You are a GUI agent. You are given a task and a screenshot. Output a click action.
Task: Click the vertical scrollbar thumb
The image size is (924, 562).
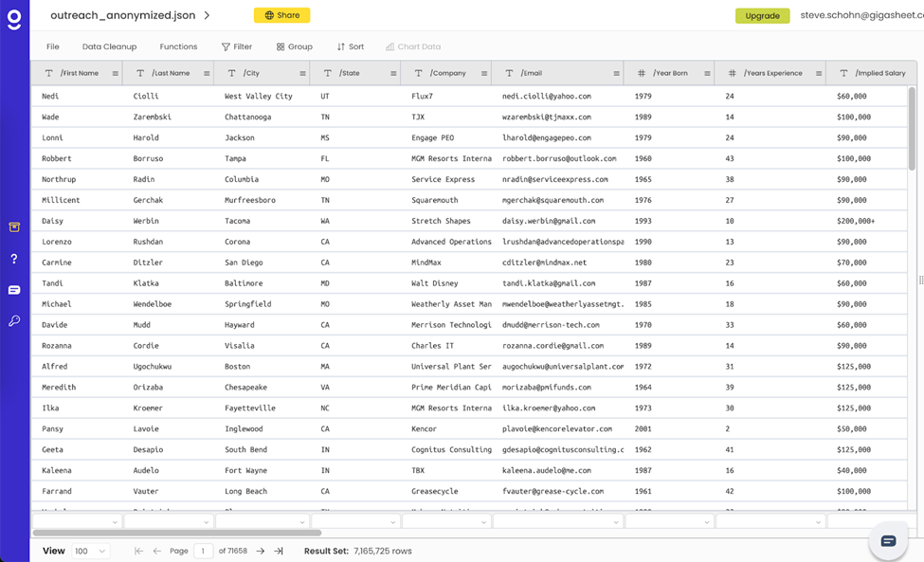pos(912,130)
